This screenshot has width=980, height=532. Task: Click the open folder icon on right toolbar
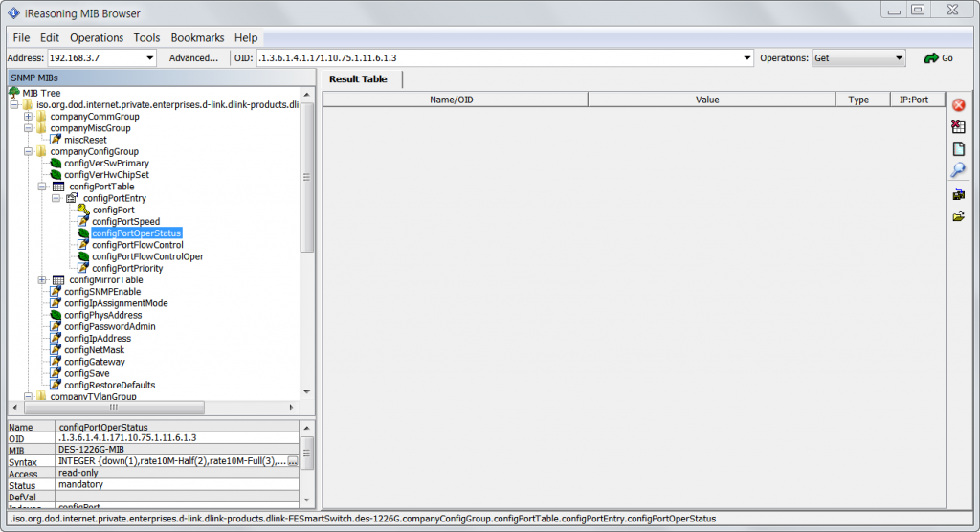click(x=959, y=217)
